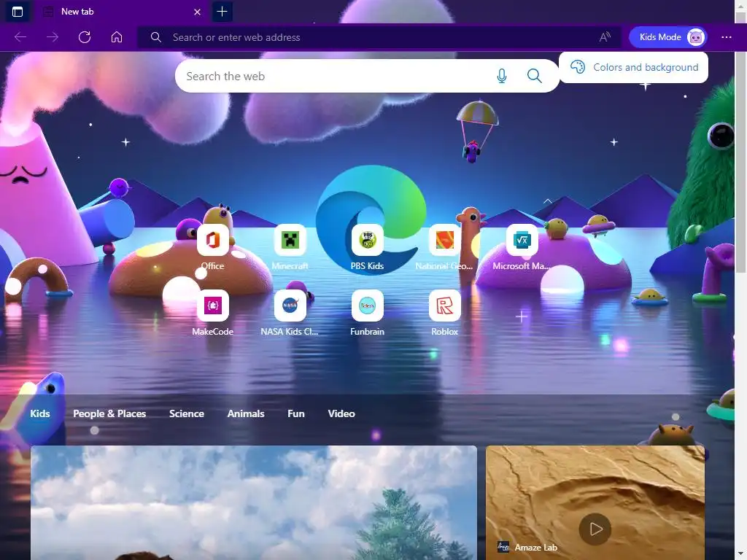
Task: Select the Fun category tab
Action: coord(296,413)
